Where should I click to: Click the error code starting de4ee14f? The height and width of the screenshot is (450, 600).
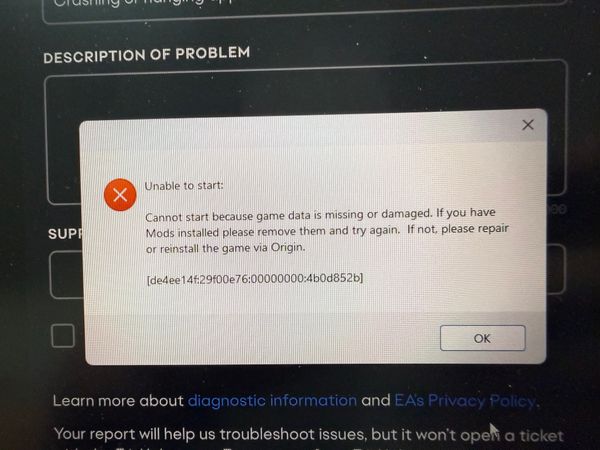click(255, 279)
